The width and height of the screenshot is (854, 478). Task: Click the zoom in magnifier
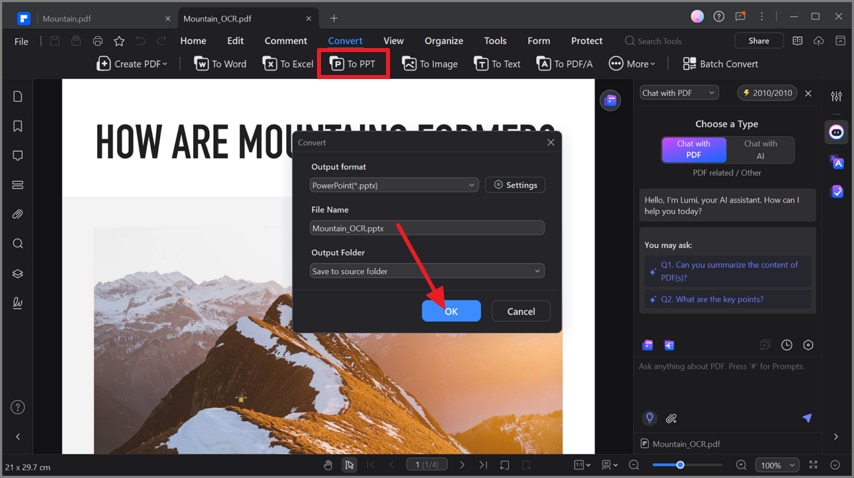[x=741, y=465]
